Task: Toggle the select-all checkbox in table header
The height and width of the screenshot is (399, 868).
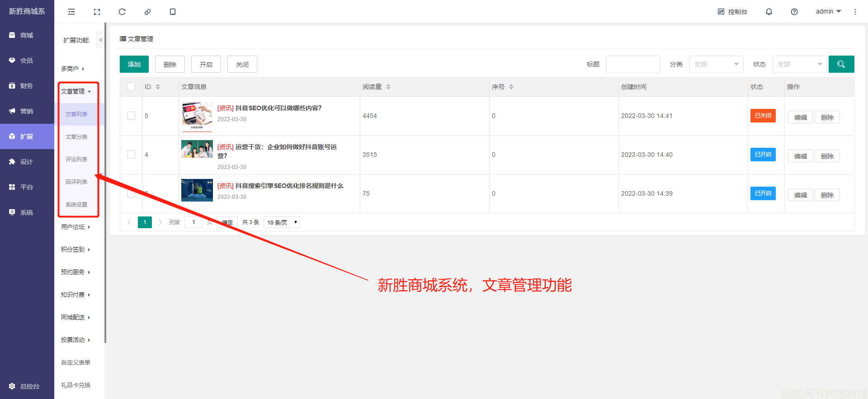Action: click(x=131, y=87)
